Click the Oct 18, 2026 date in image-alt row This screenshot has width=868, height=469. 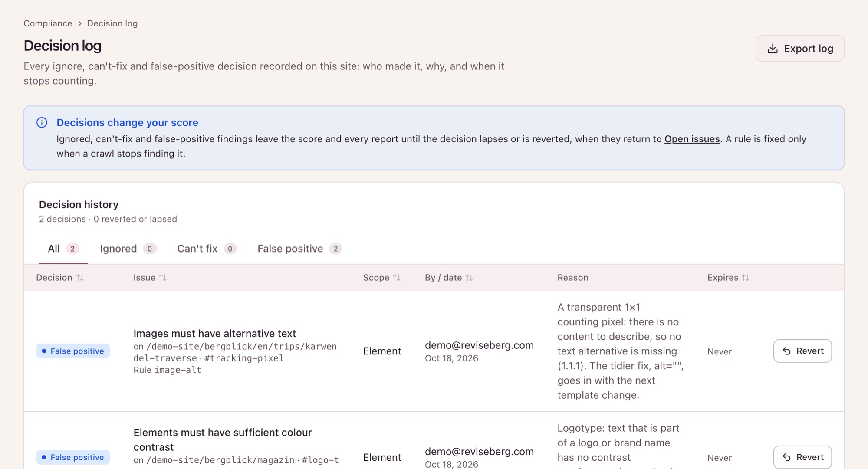coord(451,358)
